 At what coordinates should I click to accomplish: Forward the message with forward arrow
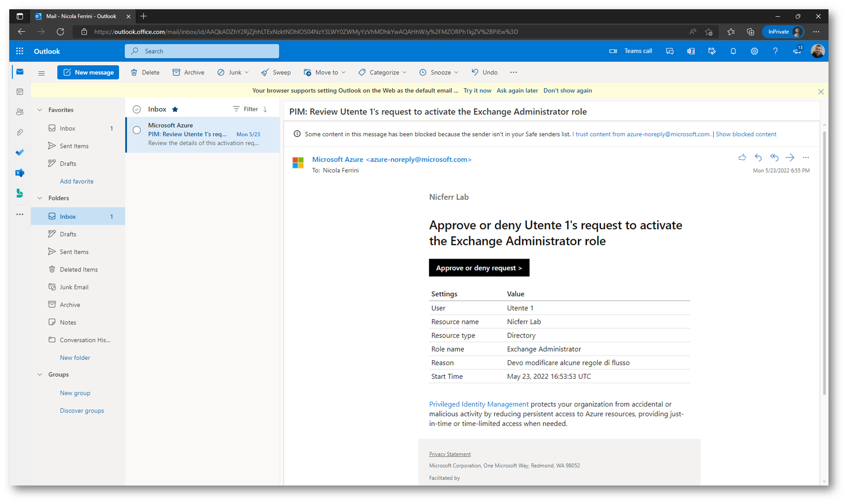[x=790, y=157]
